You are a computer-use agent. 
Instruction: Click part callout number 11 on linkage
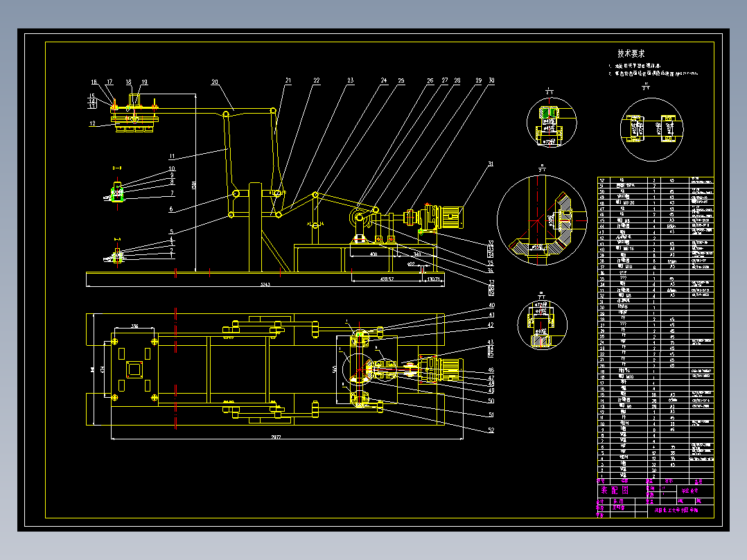pyautogui.click(x=172, y=157)
